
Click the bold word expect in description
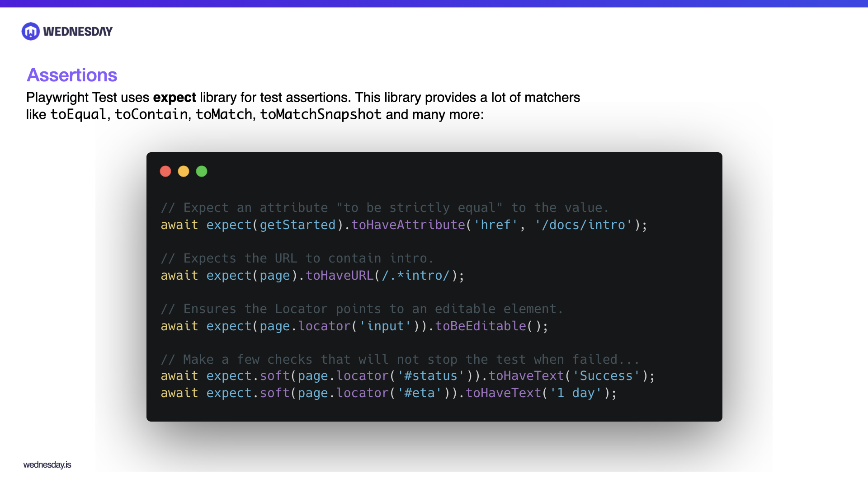point(175,97)
